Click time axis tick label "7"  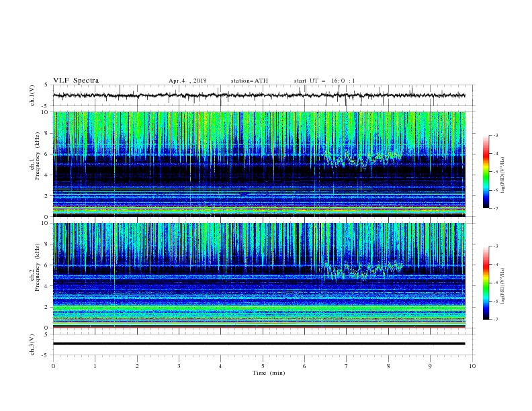[346, 366]
